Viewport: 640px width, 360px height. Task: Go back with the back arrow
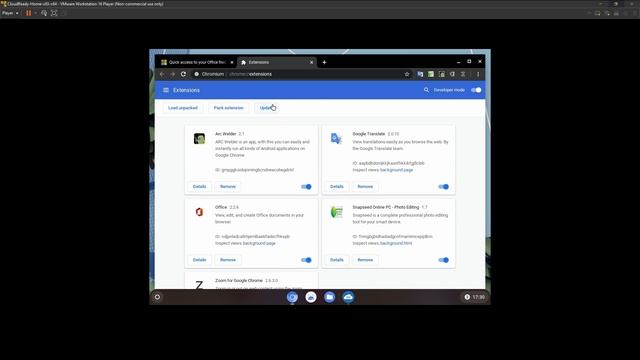click(x=162, y=74)
